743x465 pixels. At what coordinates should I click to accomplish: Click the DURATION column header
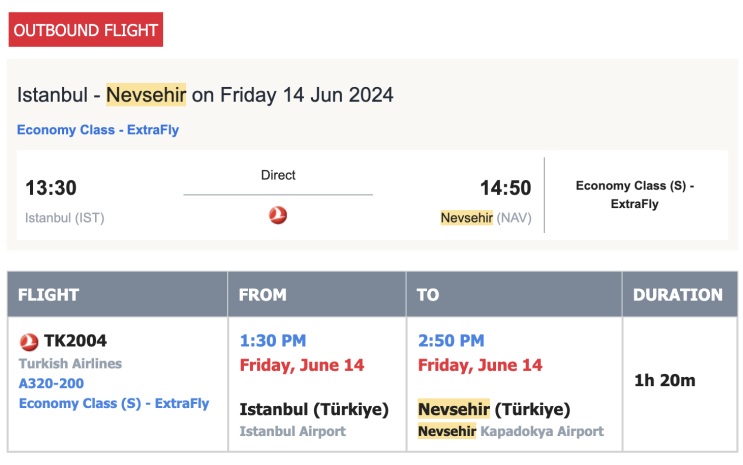tap(678, 295)
